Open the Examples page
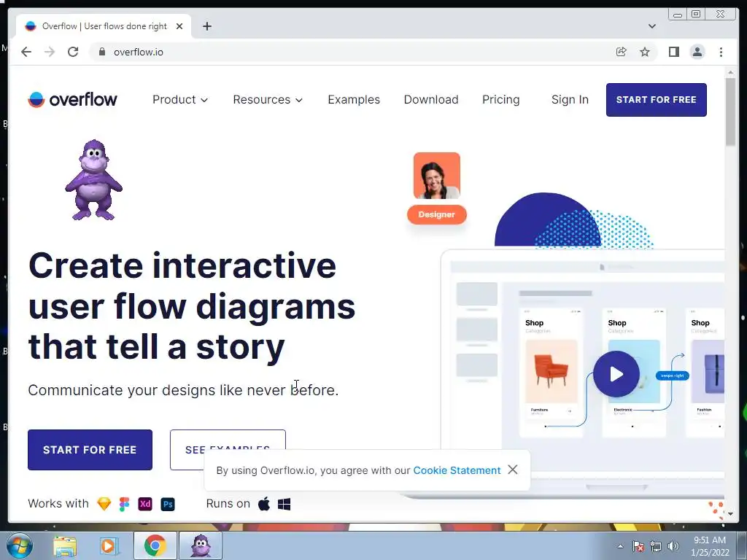Screen dimensions: 747x560 pyautogui.click(x=354, y=99)
